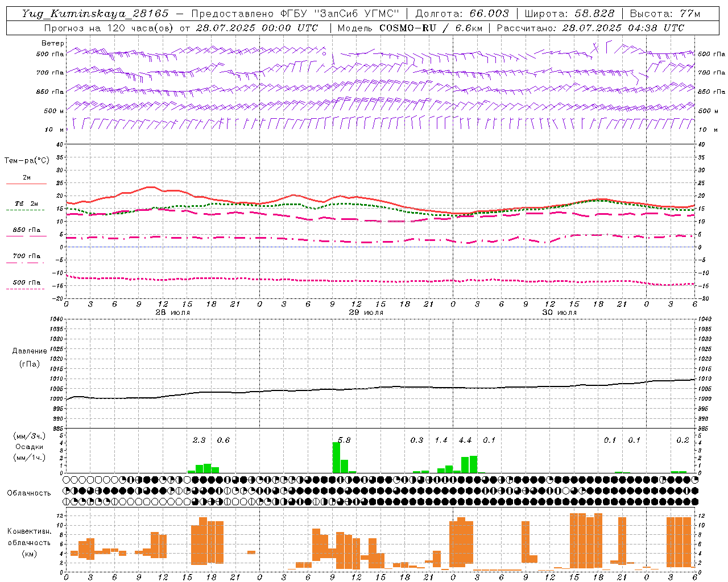728x582 pixels.
Task: Click the (мм/3ч.) unit label
Action: [30, 436]
